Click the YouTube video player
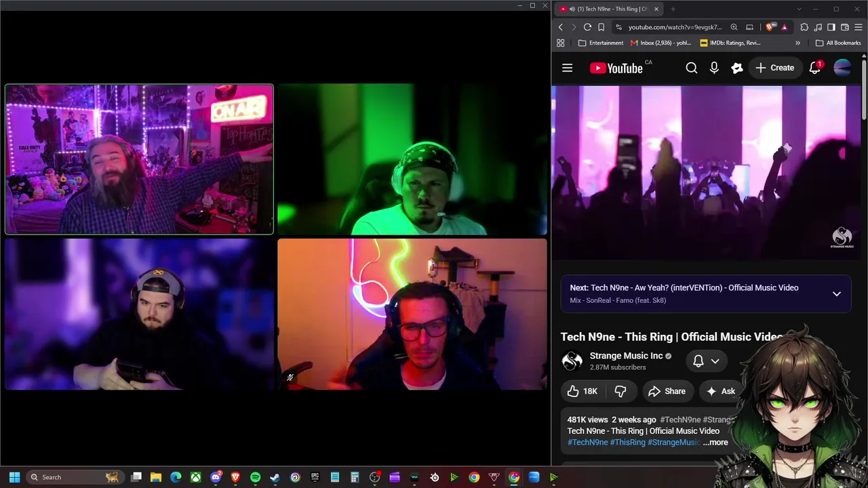Image resolution: width=868 pixels, height=488 pixels. 705,172
